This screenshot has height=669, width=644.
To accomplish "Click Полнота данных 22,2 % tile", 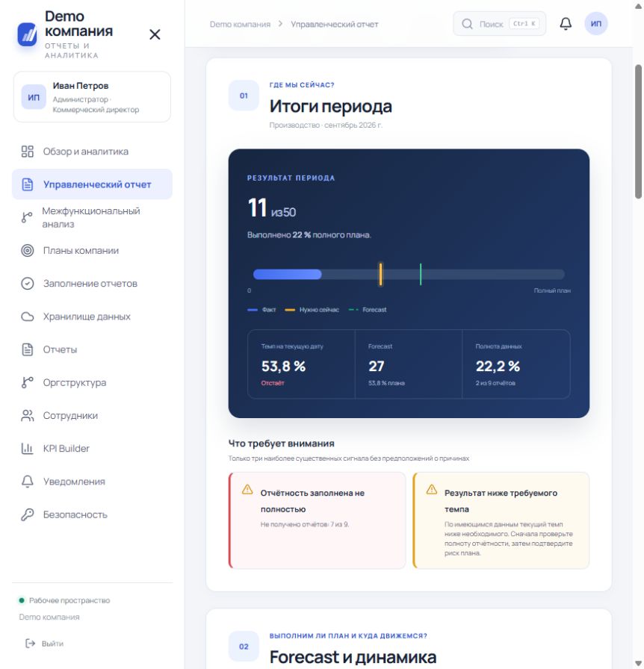I will pyautogui.click(x=516, y=364).
